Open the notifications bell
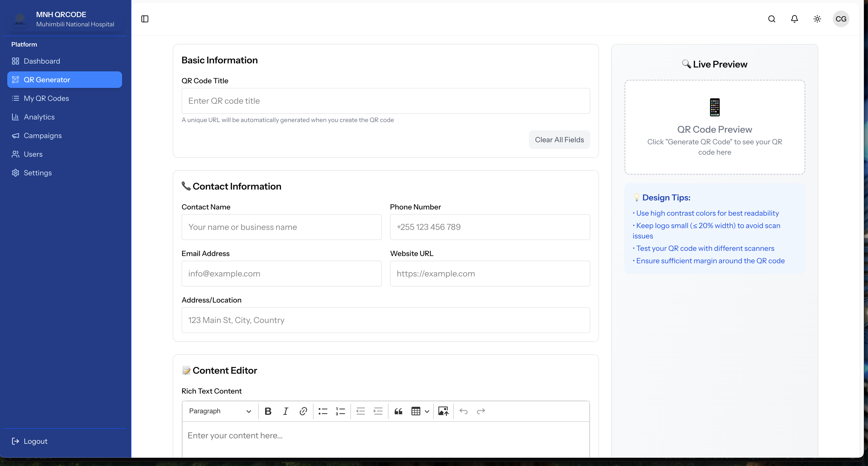This screenshot has height=466, width=868. pos(794,19)
